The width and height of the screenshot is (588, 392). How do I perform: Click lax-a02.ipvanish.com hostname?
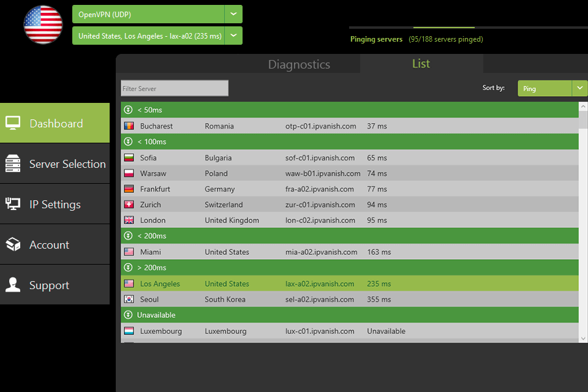[320, 284]
